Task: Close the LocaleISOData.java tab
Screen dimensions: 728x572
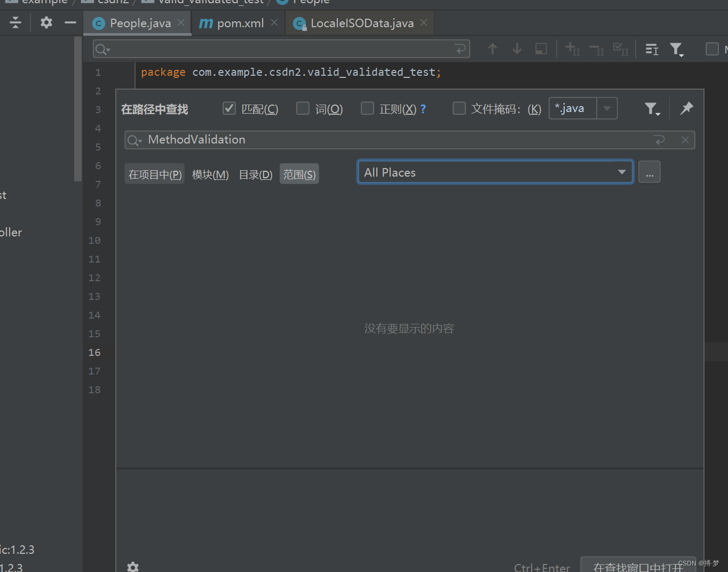Action: [424, 23]
